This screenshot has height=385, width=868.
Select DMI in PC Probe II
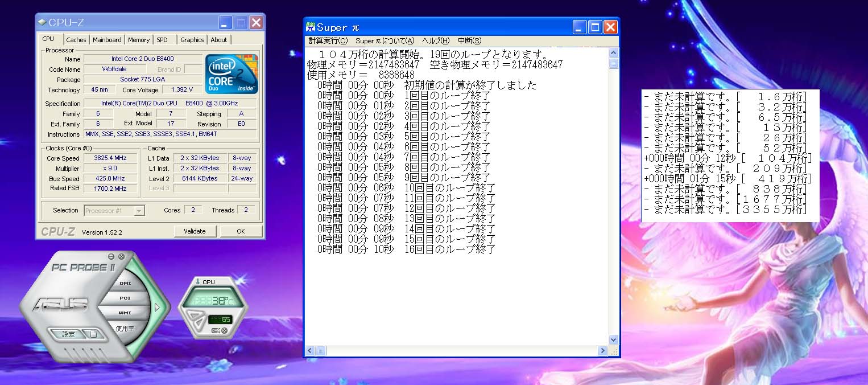(125, 283)
